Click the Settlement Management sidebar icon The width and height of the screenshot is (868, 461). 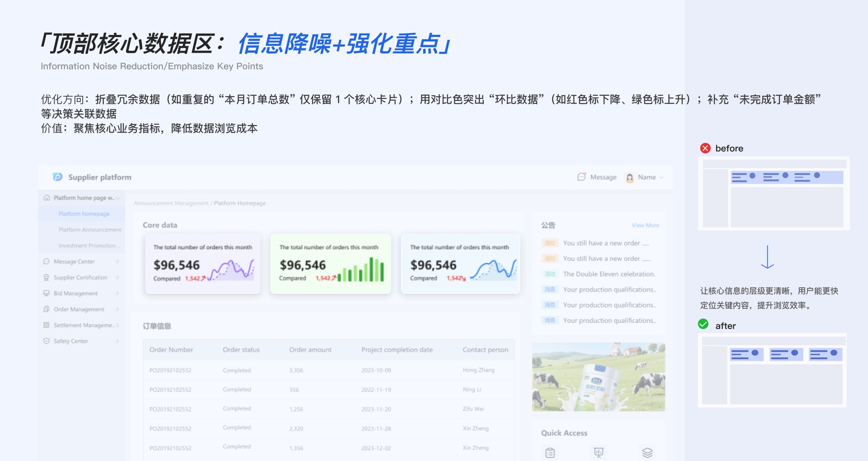(x=46, y=325)
